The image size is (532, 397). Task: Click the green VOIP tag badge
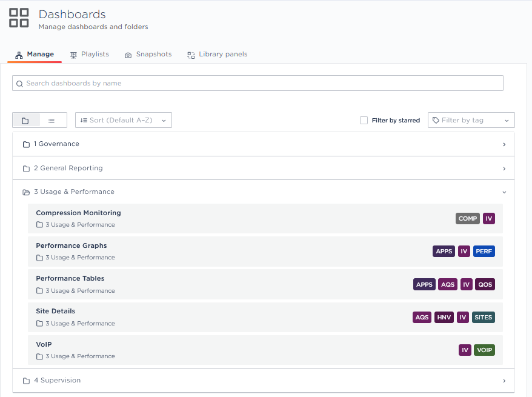(x=484, y=350)
